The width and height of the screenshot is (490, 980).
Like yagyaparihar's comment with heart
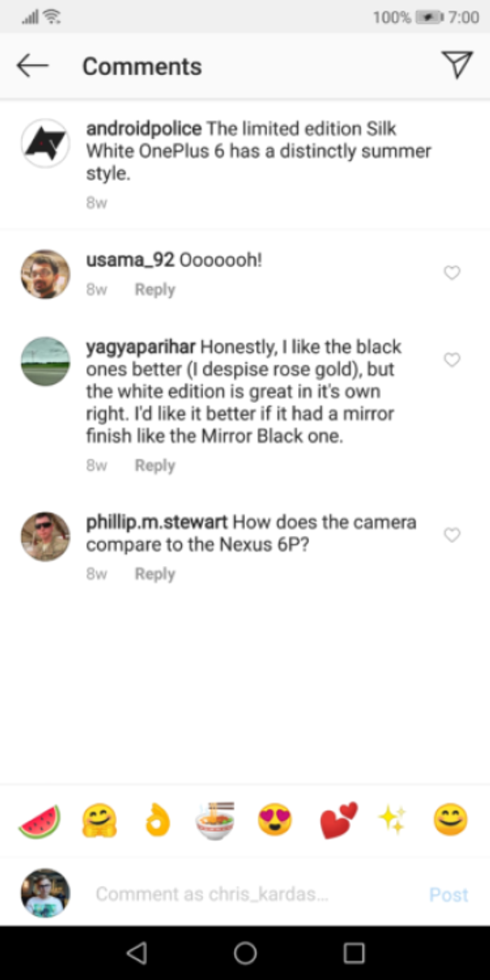(x=451, y=360)
